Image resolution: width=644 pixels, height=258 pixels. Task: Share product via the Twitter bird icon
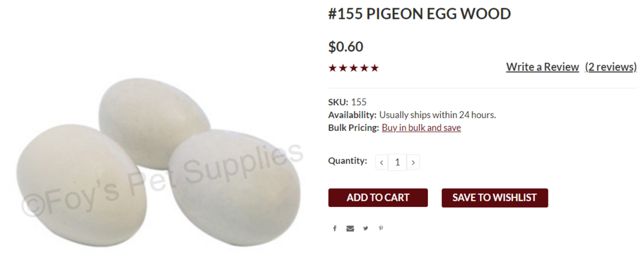[365, 228]
